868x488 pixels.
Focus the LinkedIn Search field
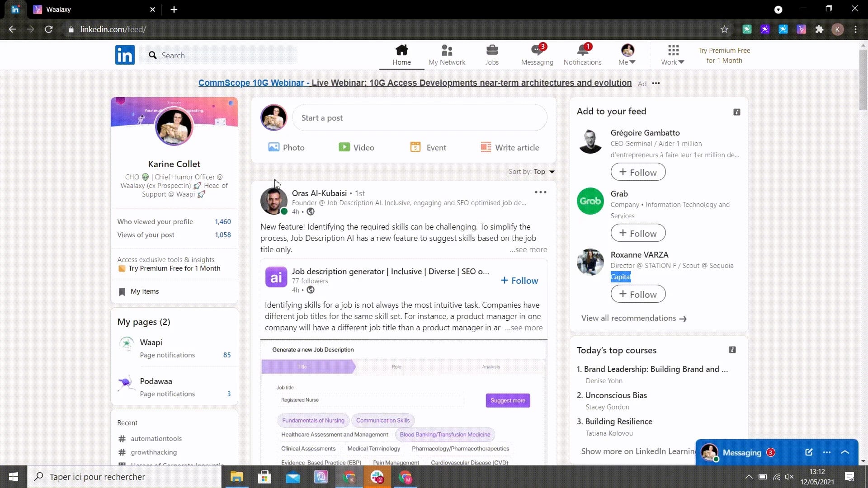point(219,55)
